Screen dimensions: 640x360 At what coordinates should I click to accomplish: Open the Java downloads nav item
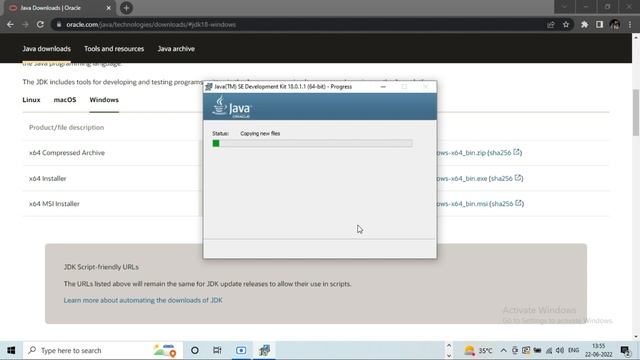47,49
